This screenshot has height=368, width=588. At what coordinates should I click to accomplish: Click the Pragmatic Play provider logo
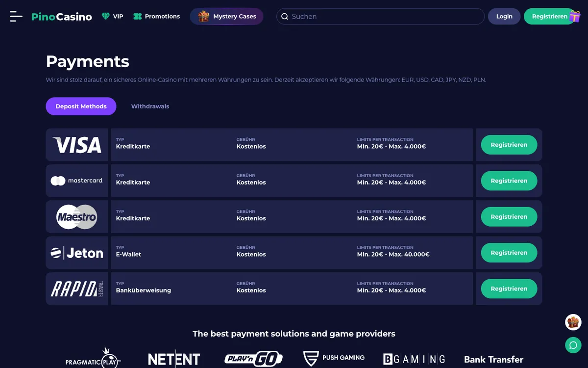coord(93,359)
